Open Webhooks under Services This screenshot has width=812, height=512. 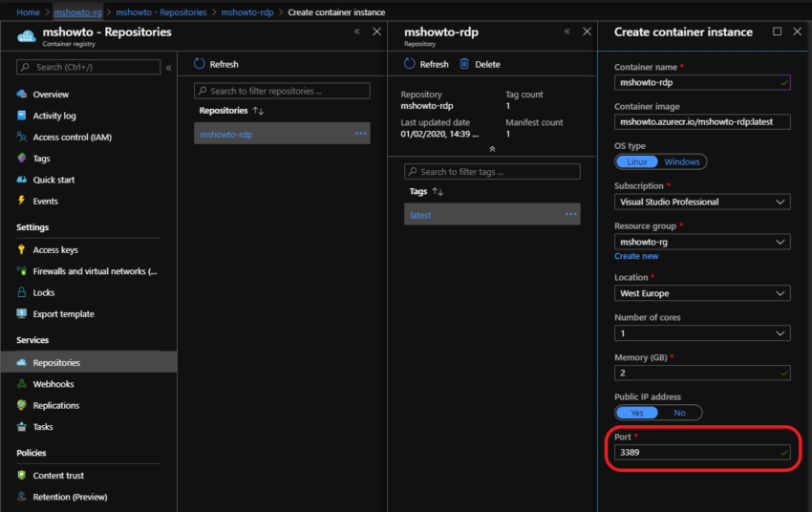click(x=53, y=384)
